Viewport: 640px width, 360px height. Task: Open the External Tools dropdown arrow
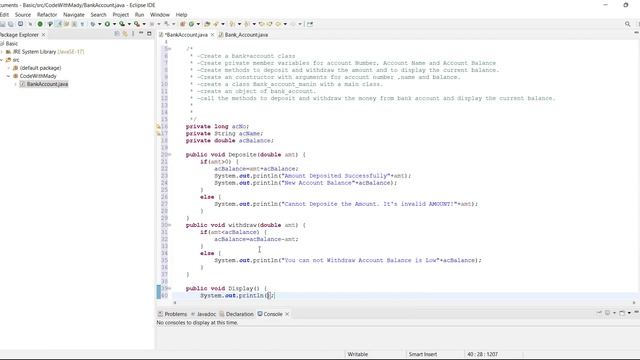pos(144,24)
